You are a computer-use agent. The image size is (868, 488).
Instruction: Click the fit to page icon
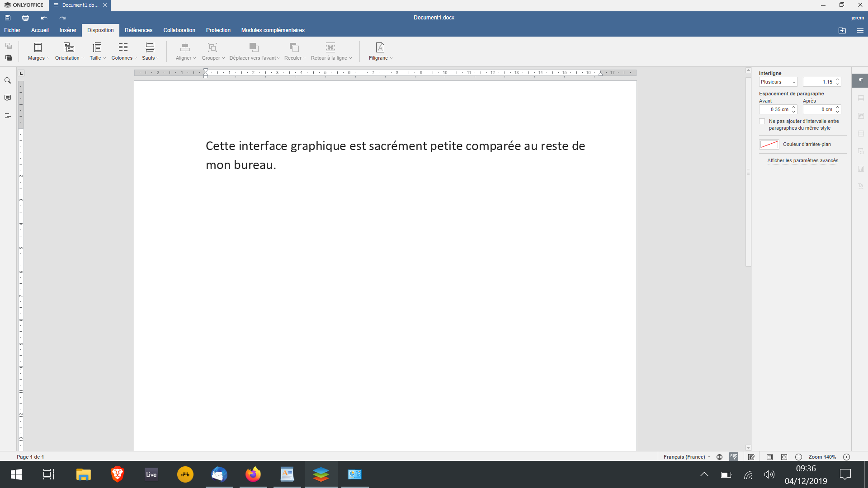tap(769, 457)
